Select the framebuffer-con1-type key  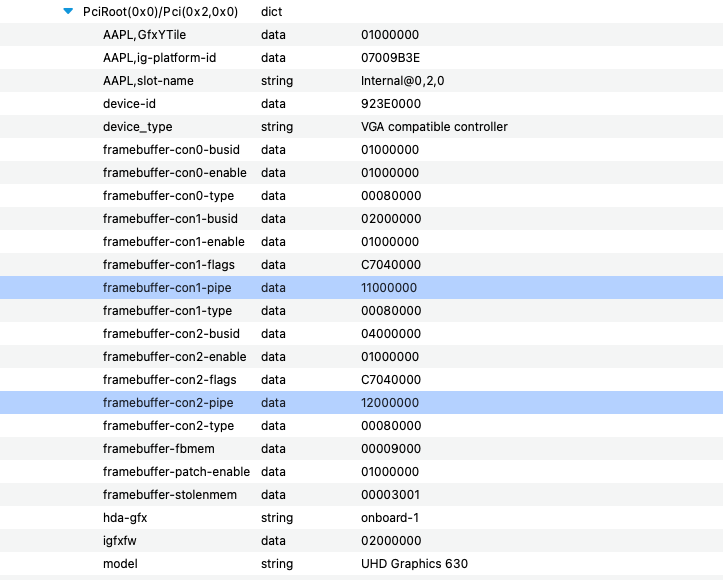(167, 311)
